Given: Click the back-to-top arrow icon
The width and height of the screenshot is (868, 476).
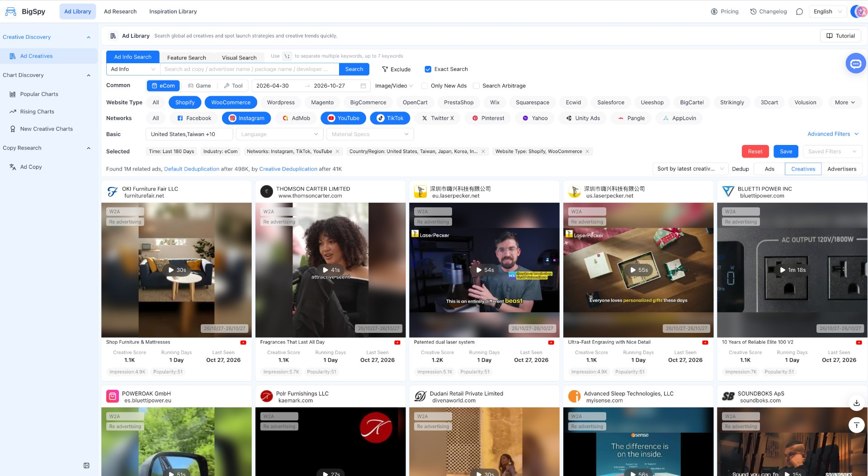Looking at the screenshot, I should [856, 425].
